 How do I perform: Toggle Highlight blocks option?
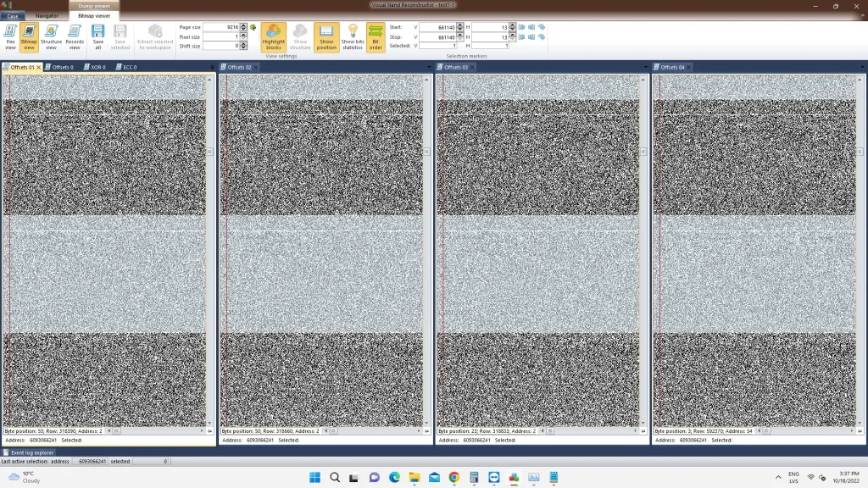pyautogui.click(x=274, y=37)
